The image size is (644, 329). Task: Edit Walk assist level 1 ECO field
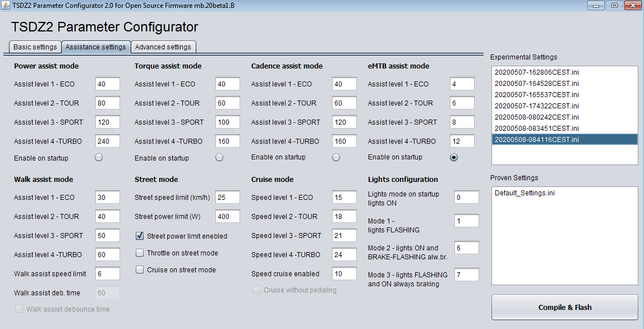click(x=108, y=198)
